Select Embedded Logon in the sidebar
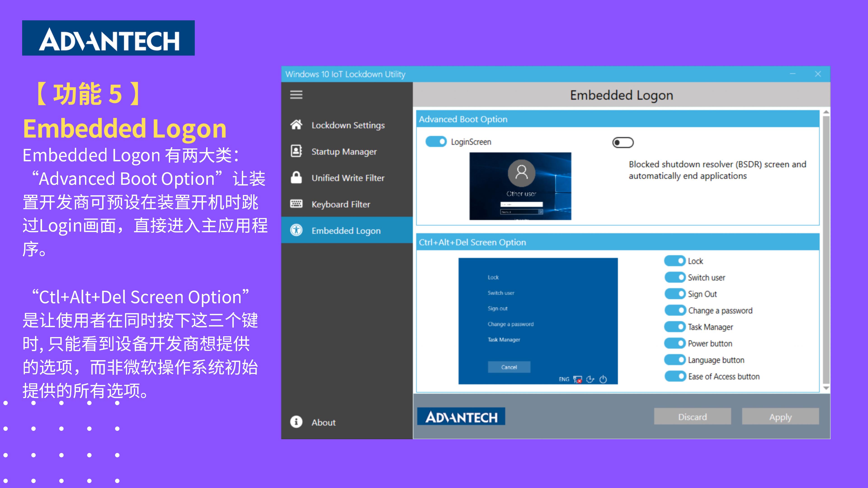Viewport: 868px width, 488px height. tap(347, 230)
